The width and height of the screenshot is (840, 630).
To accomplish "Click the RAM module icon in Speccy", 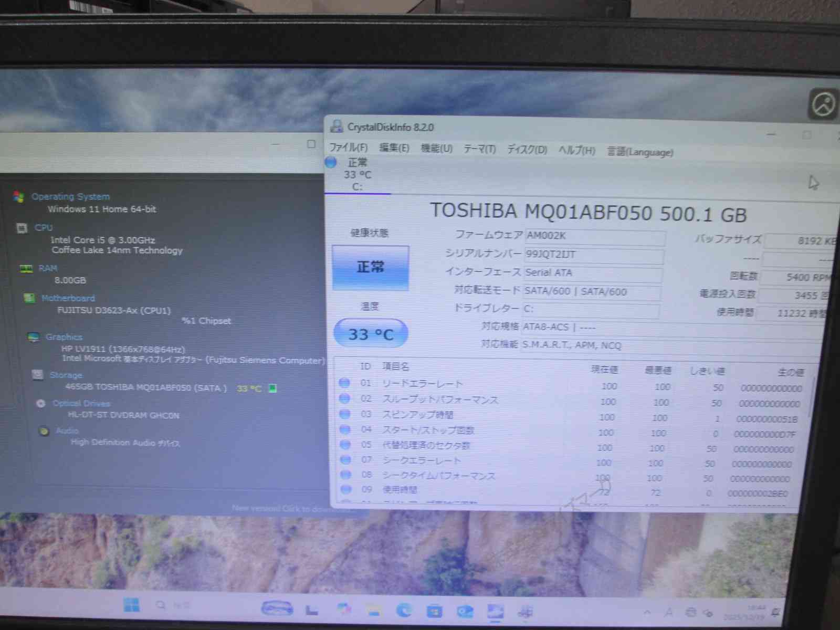I will point(26,268).
